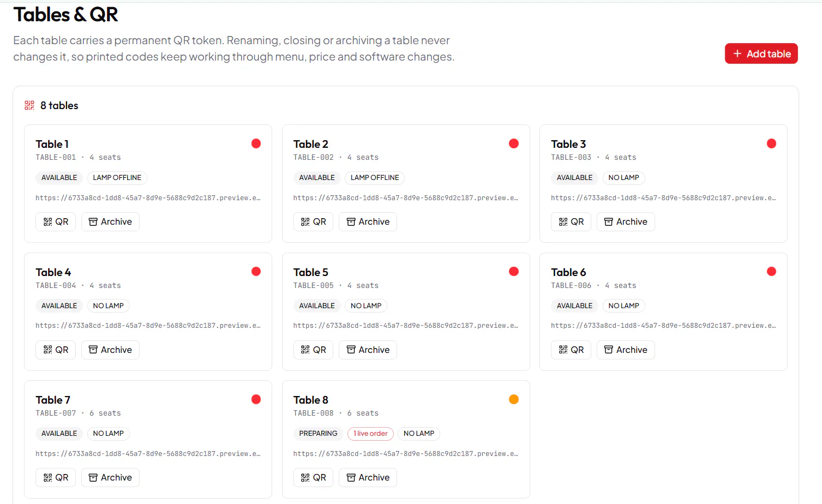Image resolution: width=822 pixels, height=504 pixels.
Task: Click the preview URL on Table 3
Action: pos(663,198)
